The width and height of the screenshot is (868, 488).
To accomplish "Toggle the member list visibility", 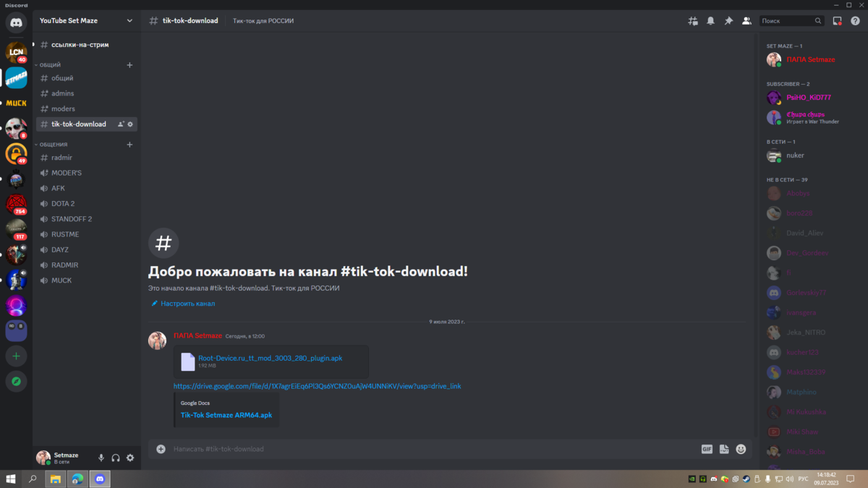I will (746, 21).
